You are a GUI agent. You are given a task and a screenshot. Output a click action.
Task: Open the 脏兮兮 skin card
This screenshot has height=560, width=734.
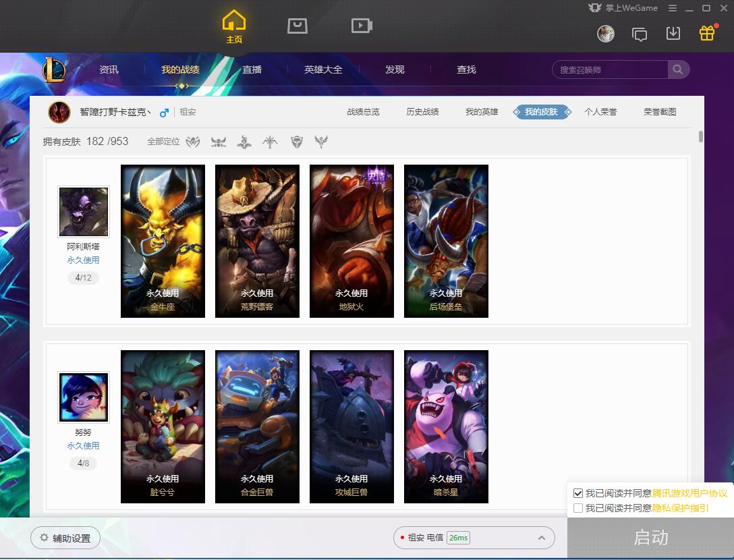pyautogui.click(x=163, y=426)
